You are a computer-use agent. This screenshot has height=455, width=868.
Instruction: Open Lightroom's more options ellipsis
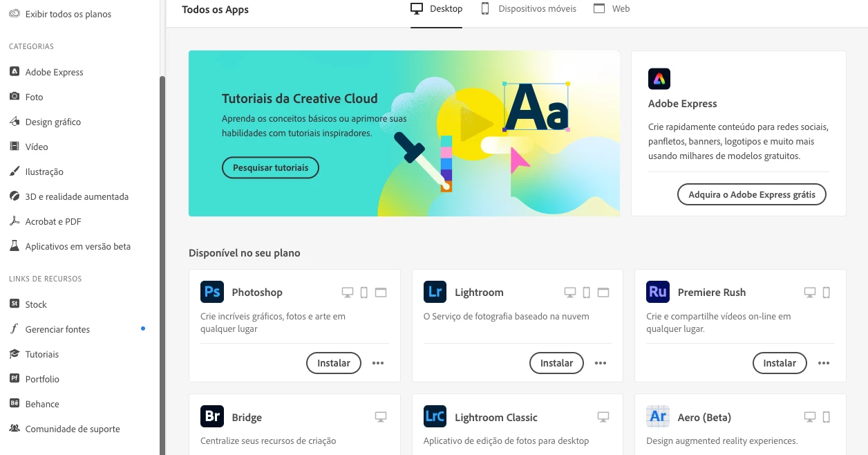[601, 363]
